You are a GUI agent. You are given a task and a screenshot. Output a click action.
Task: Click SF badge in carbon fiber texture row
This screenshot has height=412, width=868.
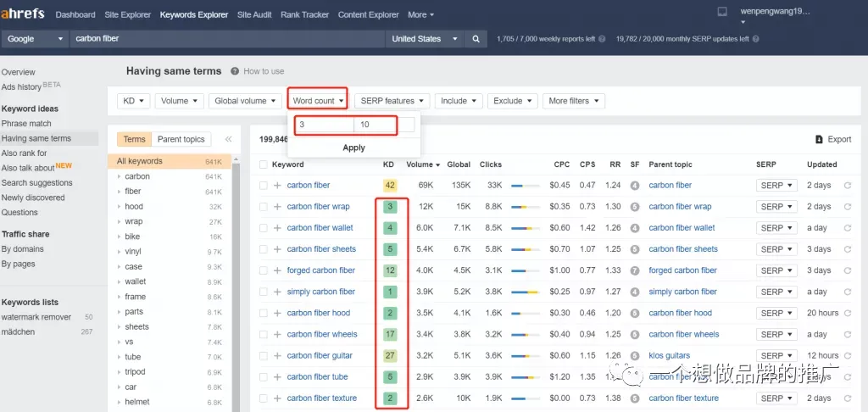[x=635, y=398]
